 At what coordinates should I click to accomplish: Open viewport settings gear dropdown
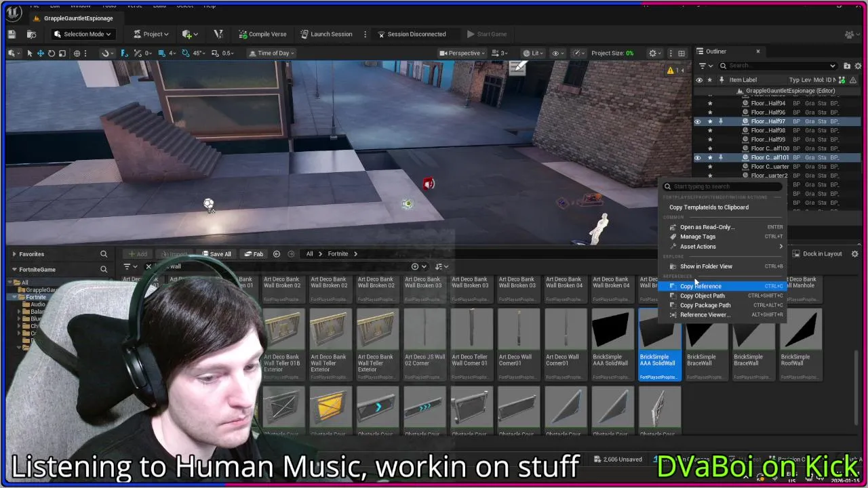(655, 53)
